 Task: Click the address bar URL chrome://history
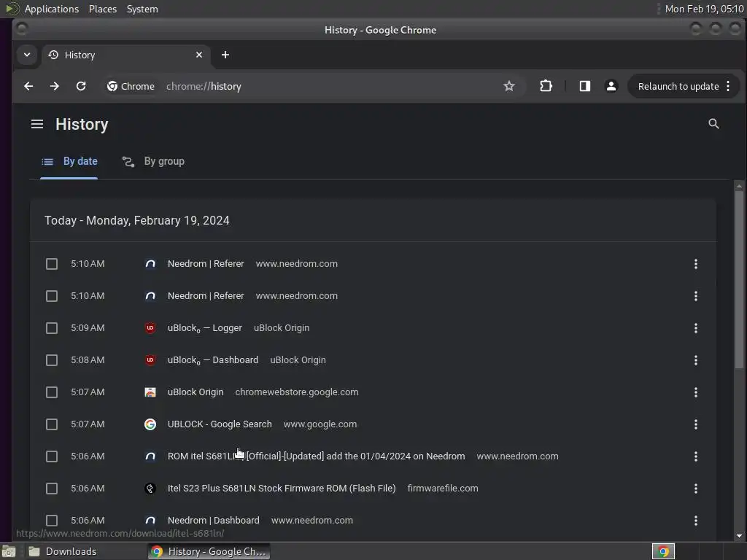(x=204, y=86)
